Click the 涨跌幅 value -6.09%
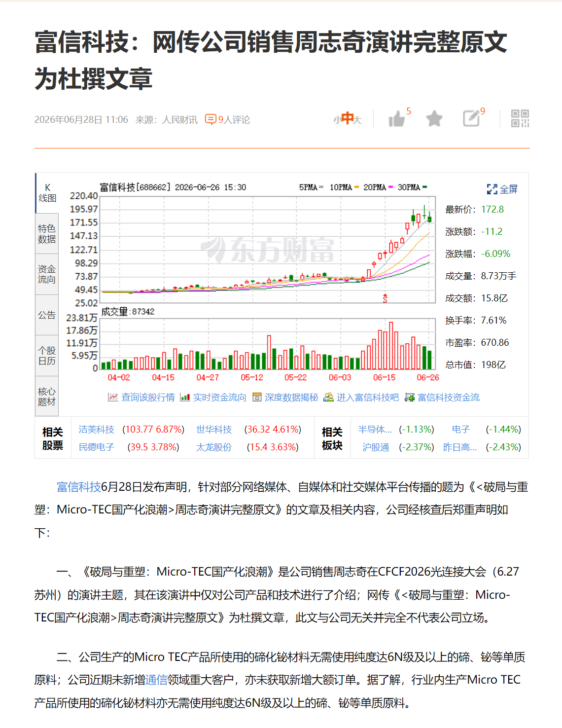 (495, 254)
